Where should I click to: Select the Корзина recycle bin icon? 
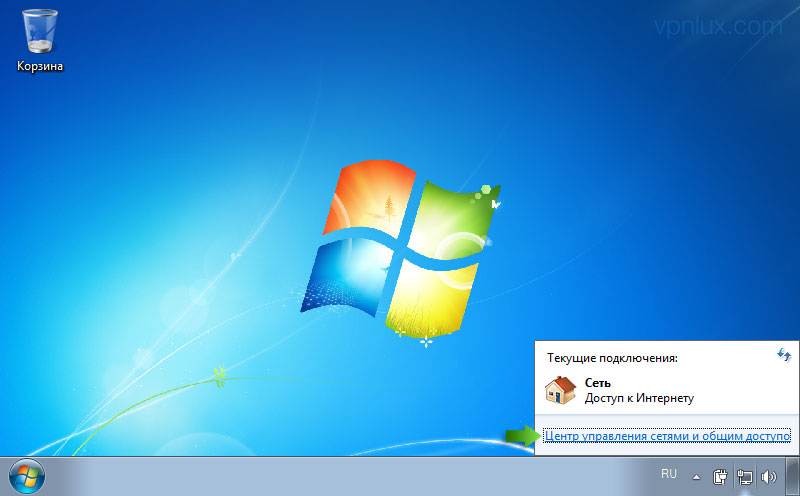point(40,41)
